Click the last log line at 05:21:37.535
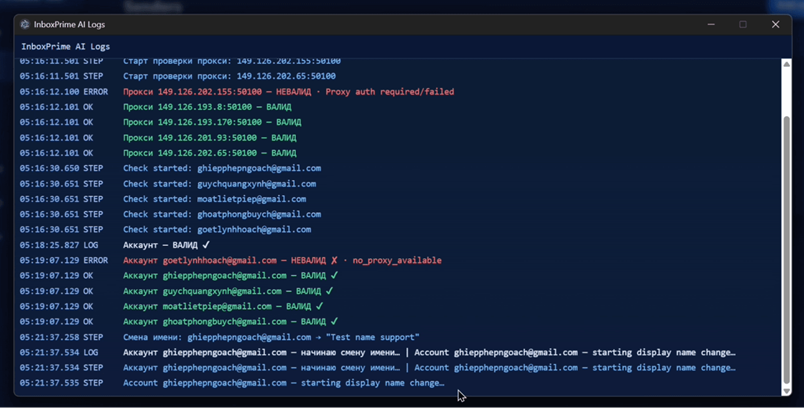Screen dimensions: 804x408 coord(283,383)
